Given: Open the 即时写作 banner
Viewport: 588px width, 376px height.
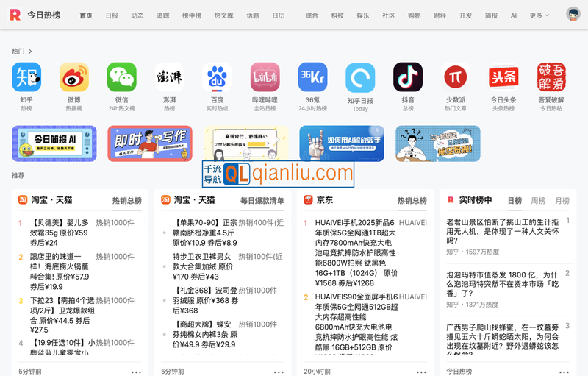Looking at the screenshot, I should (x=150, y=143).
